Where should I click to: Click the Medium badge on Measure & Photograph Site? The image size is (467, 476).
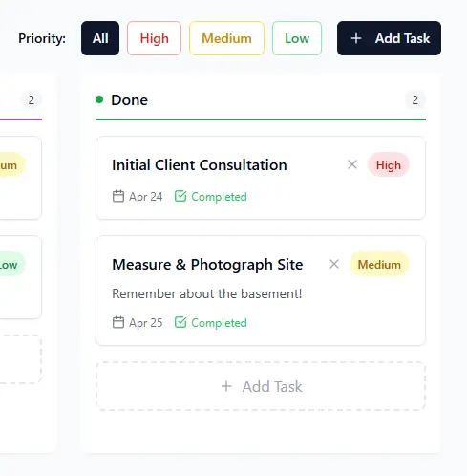click(x=379, y=264)
